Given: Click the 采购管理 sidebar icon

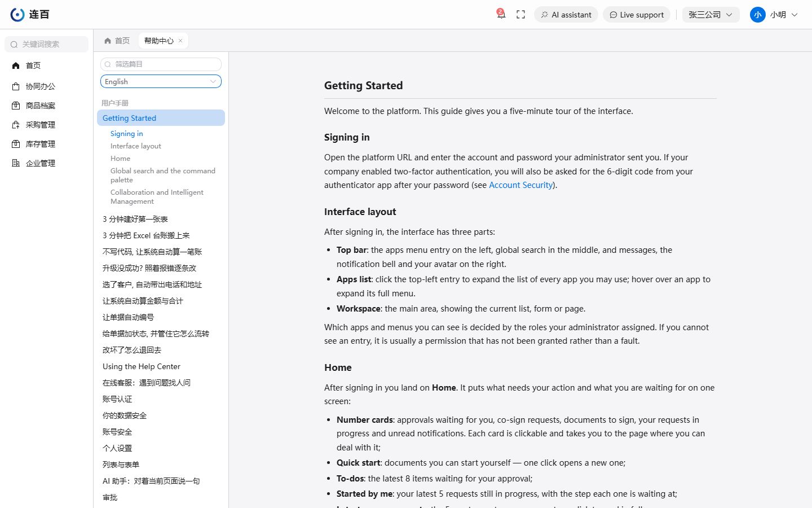Looking at the screenshot, I should coord(16,125).
